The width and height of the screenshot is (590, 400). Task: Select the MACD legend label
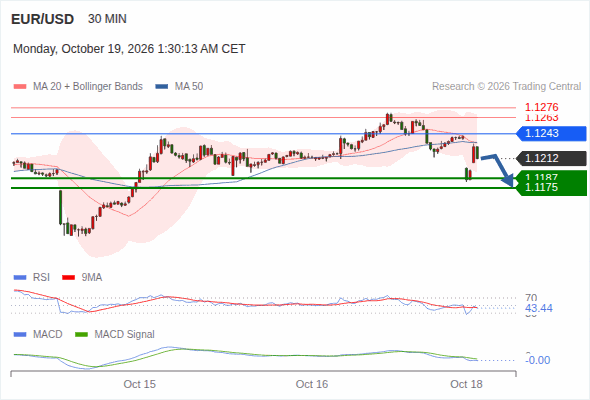(x=47, y=335)
